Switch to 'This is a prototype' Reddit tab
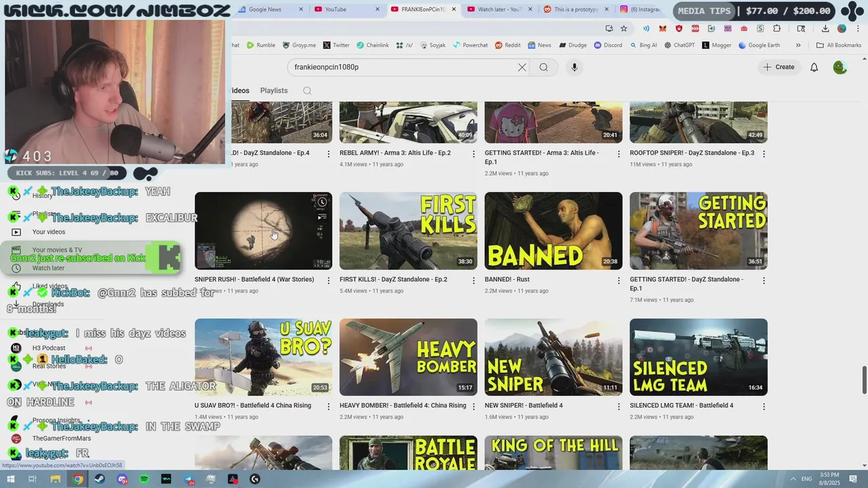Viewport: 868px width, 488px height. tap(576, 9)
